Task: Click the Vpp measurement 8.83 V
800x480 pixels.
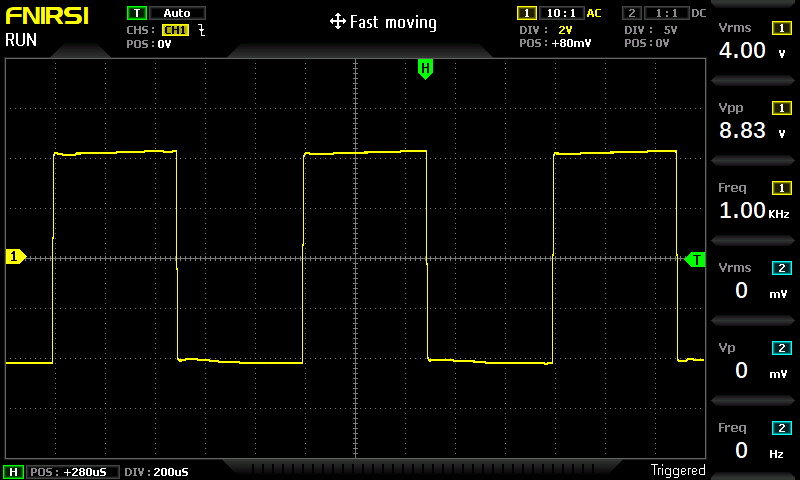Action: tap(752, 131)
